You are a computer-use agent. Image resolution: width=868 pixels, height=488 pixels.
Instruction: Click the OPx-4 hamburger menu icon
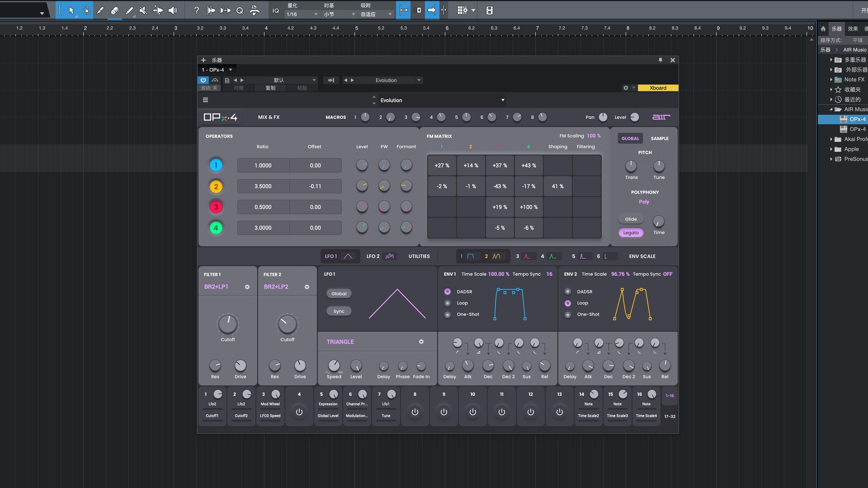pos(205,100)
